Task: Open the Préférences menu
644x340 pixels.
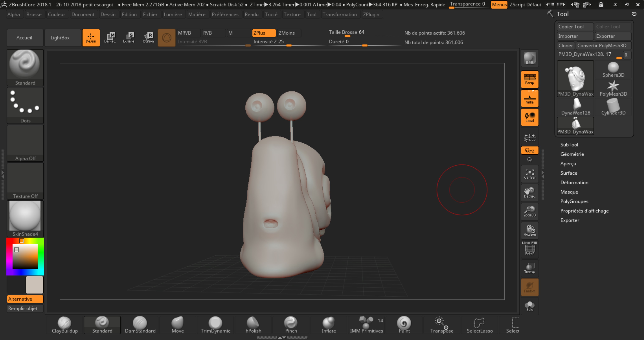Action: [225, 14]
